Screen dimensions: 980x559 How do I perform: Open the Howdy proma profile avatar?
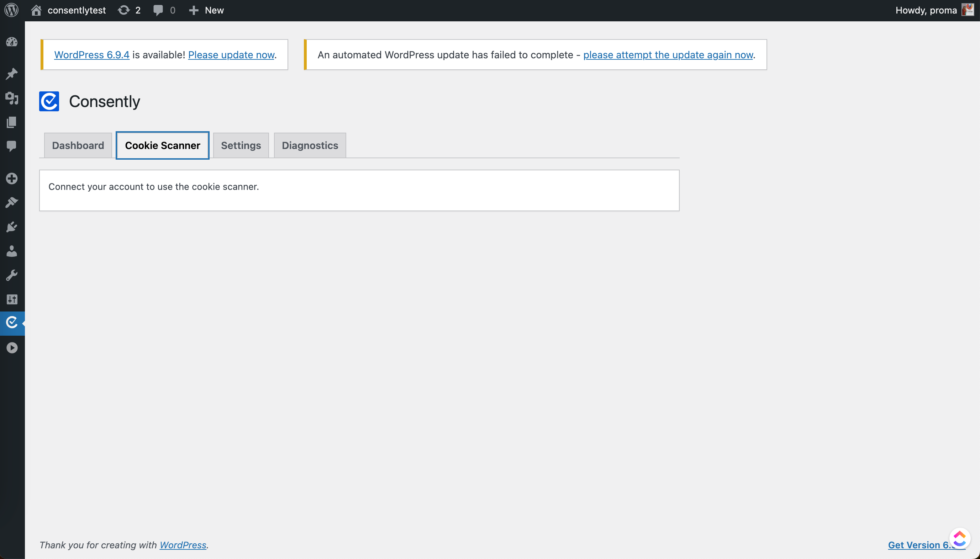point(968,10)
